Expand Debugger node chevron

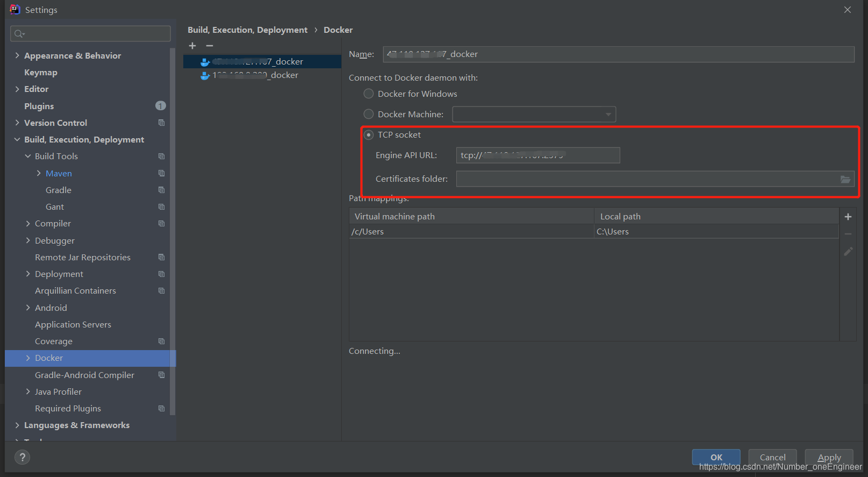[28, 240]
